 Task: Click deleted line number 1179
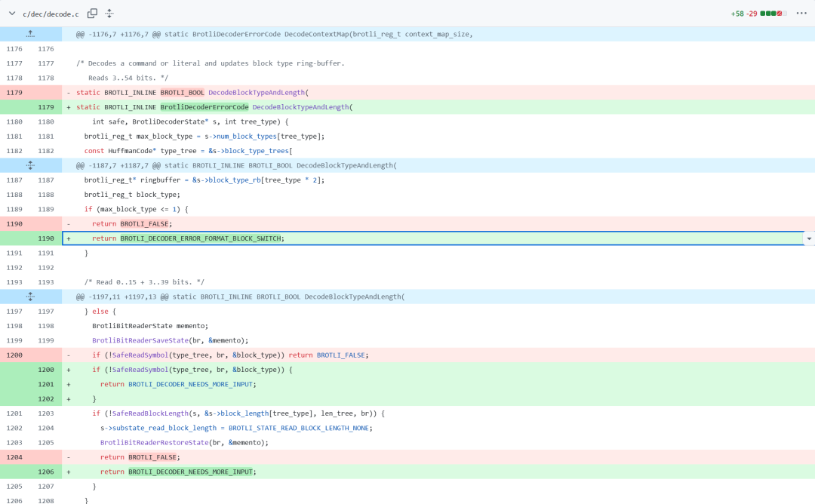14,93
